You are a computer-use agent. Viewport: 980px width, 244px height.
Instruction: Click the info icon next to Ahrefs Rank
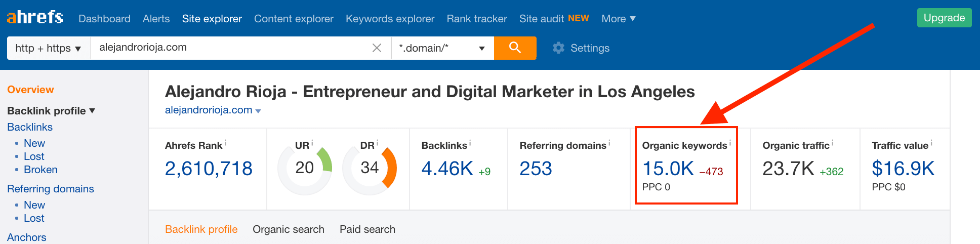click(x=225, y=143)
